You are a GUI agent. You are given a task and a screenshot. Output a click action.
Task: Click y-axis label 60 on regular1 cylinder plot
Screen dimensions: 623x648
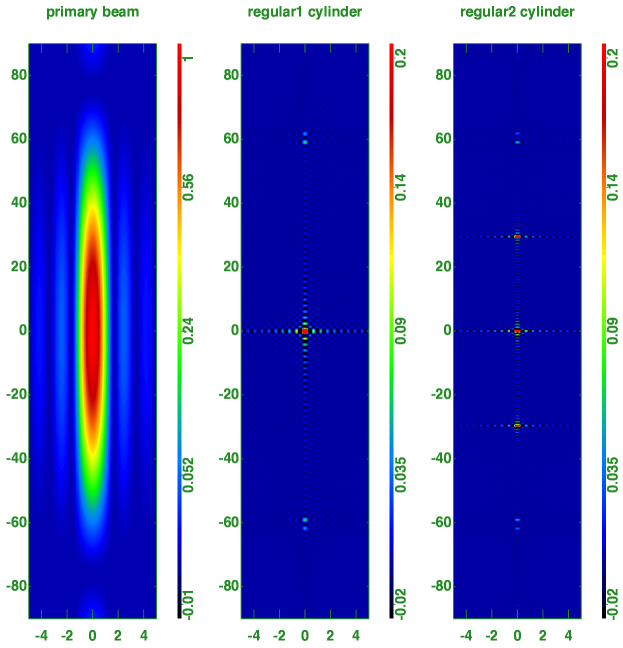(231, 138)
